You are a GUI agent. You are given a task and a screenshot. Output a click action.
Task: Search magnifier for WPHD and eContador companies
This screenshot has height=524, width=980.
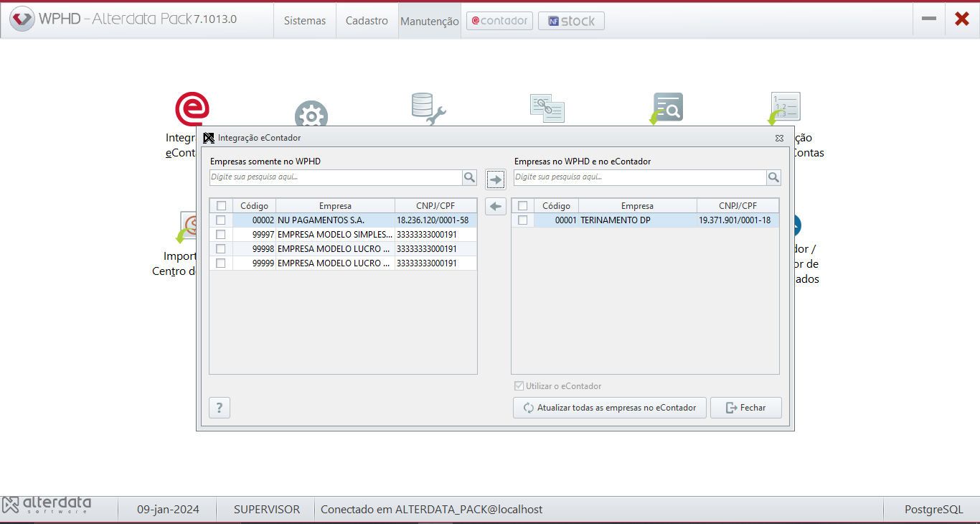pyautogui.click(x=773, y=177)
